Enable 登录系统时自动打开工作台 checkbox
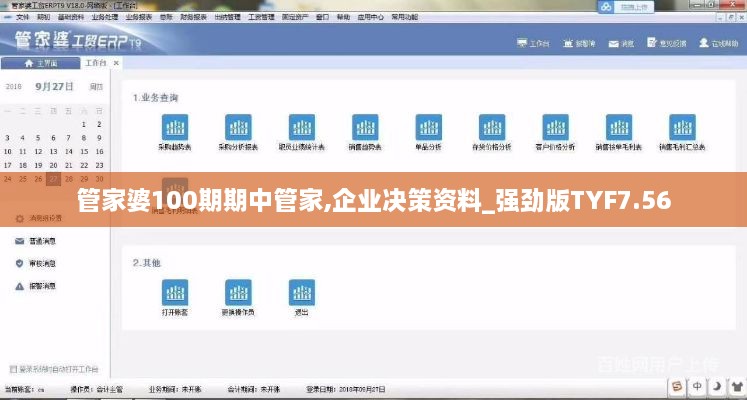The width and height of the screenshot is (747, 400). 13,369
